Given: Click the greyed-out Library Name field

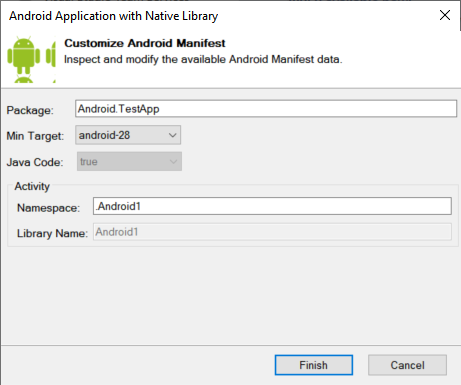Looking at the screenshot, I should 272,232.
